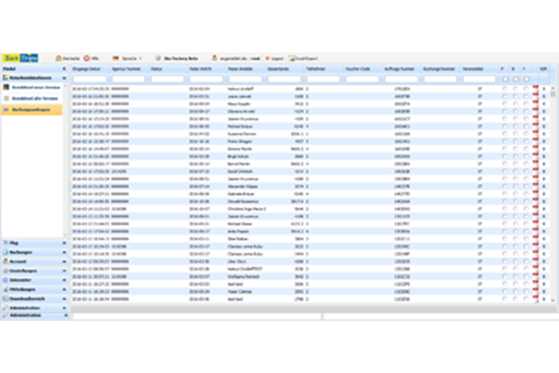The height and width of the screenshot is (373, 559).
Task: Open the Sprache language dropdown
Action: pyautogui.click(x=132, y=58)
